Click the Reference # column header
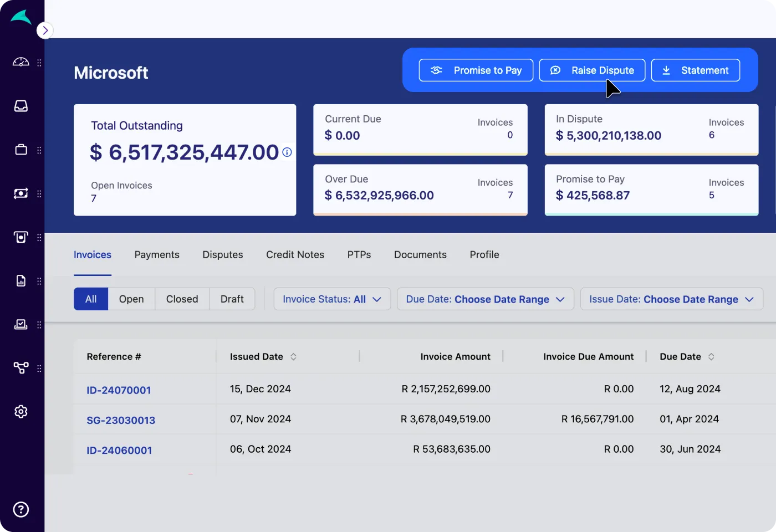Image resolution: width=776 pixels, height=532 pixels. pos(114,357)
